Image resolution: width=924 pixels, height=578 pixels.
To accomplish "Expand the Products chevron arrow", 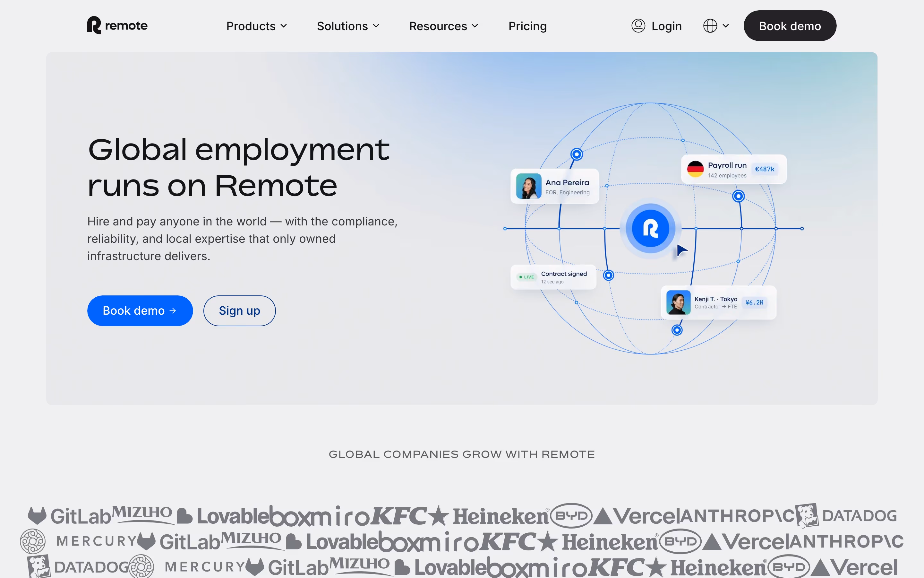I will (x=284, y=26).
